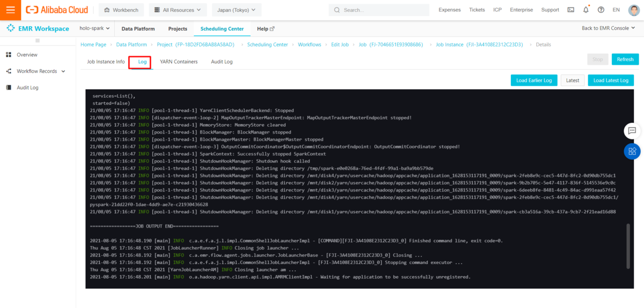Image resolution: width=644 pixels, height=308 pixels.
Task: Open the Back to EMR Console dropdown
Action: point(609,28)
